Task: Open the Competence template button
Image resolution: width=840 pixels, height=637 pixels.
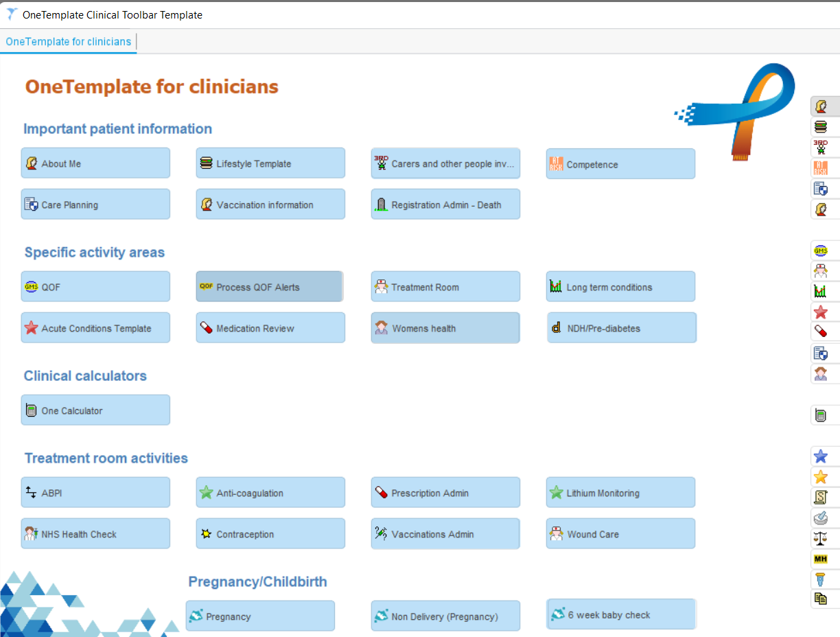Action: coord(620,164)
